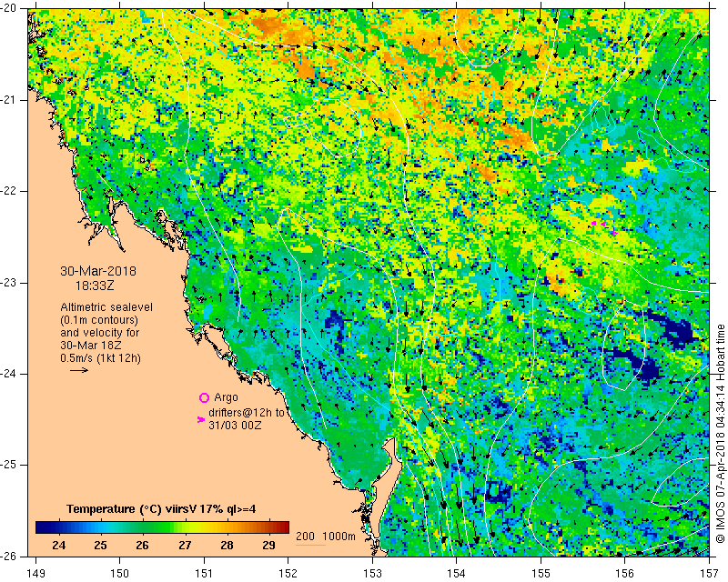Click the cyan 200m depth contour legend line
Image resolution: width=728 pixels, height=582 pixels.
click(x=310, y=545)
